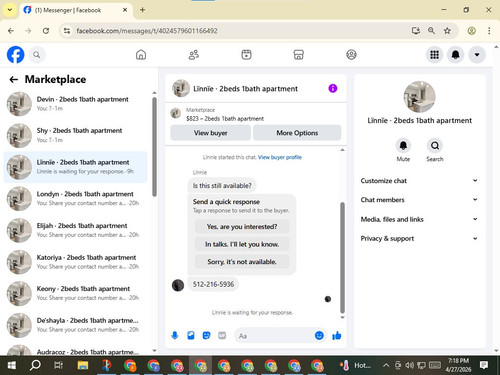Open the Facebook search magnifier
500x375 pixels.
pyautogui.click(x=37, y=55)
